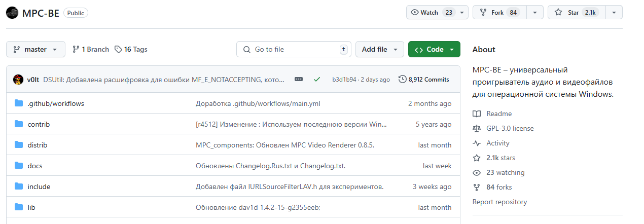
Task: Open the 1 Branch list
Action: 91,49
